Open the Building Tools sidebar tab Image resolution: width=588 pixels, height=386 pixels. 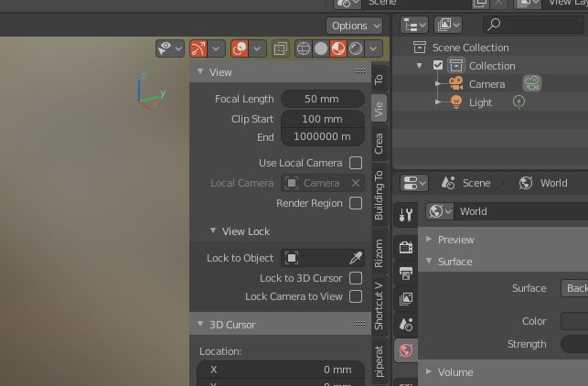pos(379,195)
